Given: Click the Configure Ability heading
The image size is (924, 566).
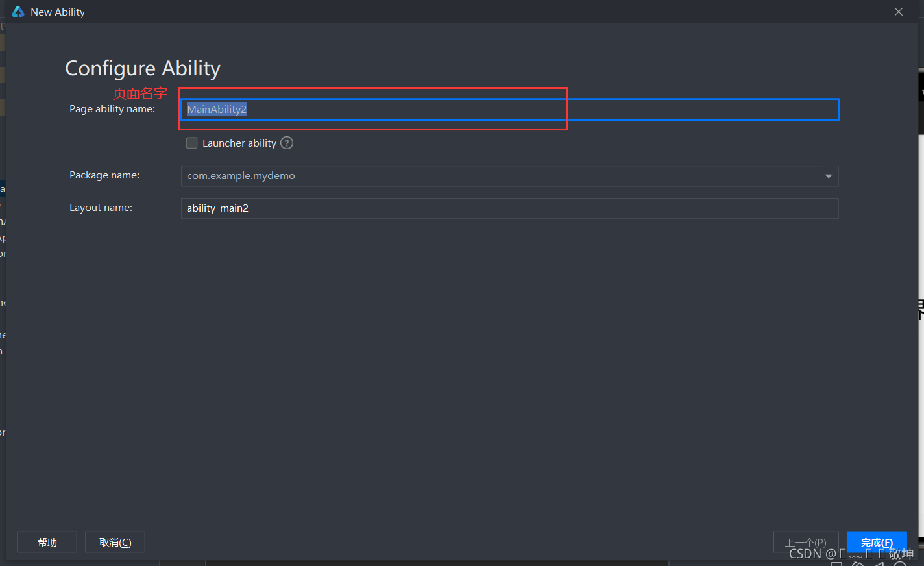Looking at the screenshot, I should [143, 68].
